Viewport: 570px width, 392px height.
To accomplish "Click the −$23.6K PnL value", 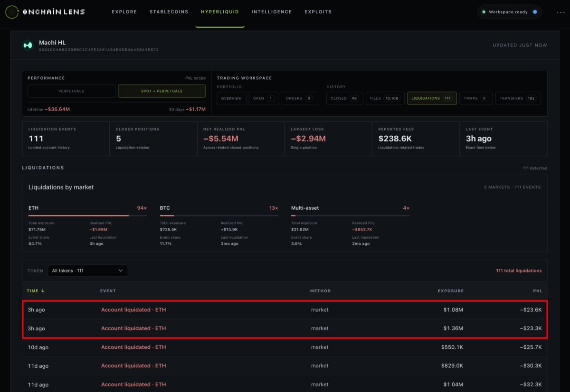I will 531,310.
